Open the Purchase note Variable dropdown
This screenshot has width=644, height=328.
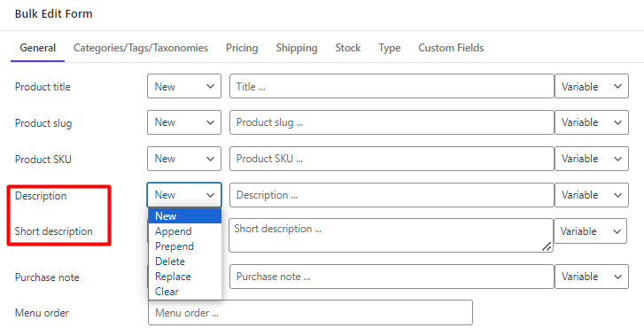click(x=592, y=277)
